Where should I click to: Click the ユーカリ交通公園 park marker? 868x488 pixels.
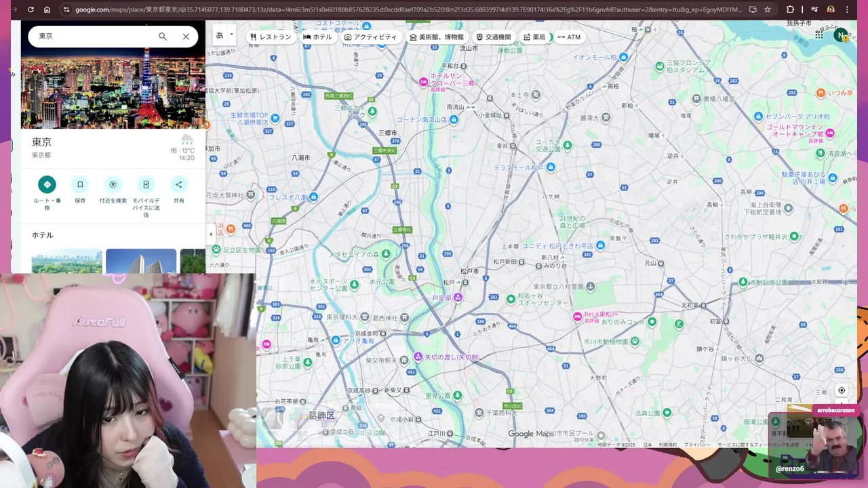point(567,146)
